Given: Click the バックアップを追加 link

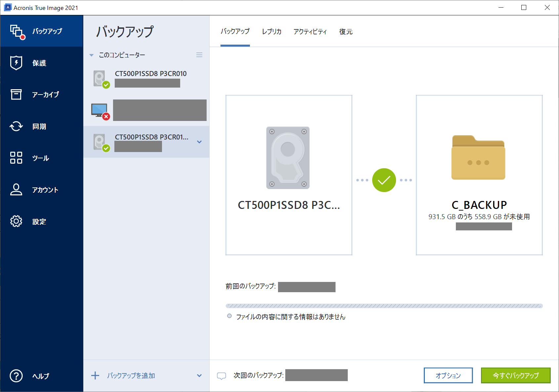Looking at the screenshot, I should tap(131, 375).
